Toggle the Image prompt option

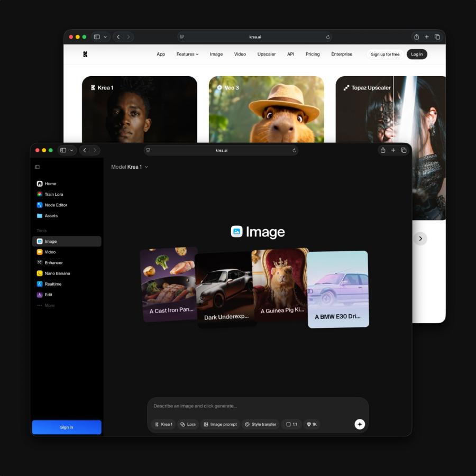coord(221,424)
